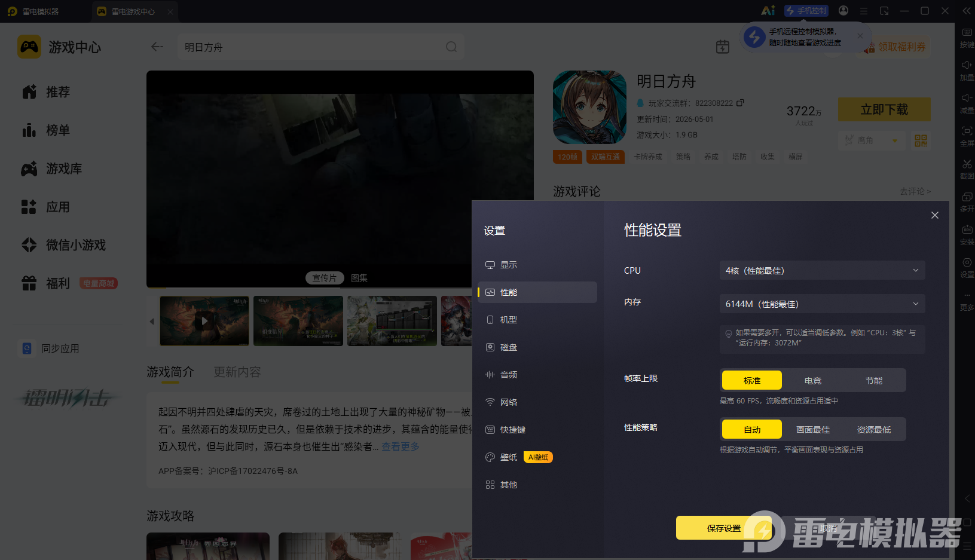Open the 内存 memory dropdown
This screenshot has width=975, height=560.
[823, 304]
